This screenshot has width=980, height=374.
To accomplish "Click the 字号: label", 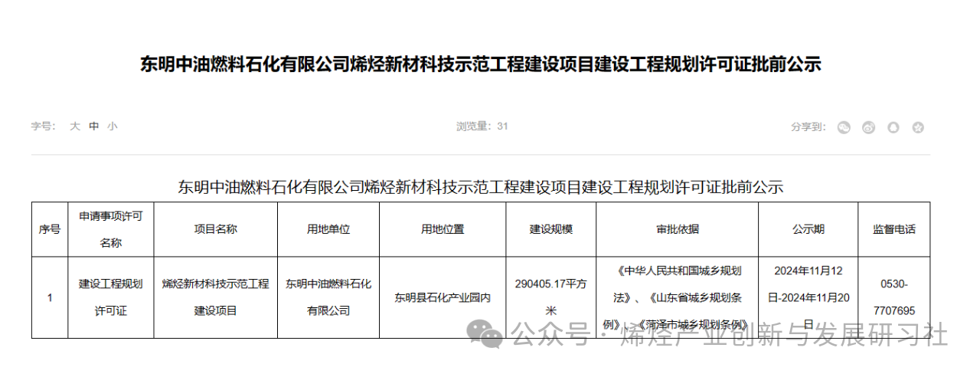I will 43,126.
